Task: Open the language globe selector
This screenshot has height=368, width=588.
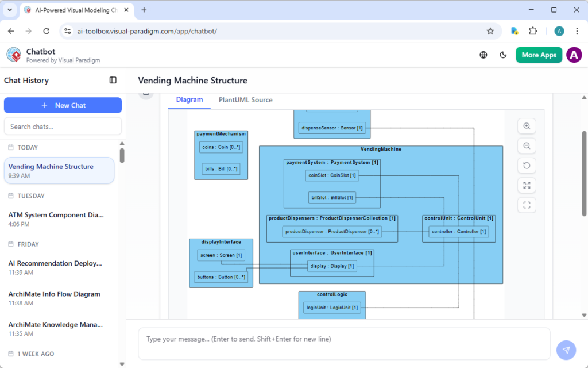Action: coord(483,55)
